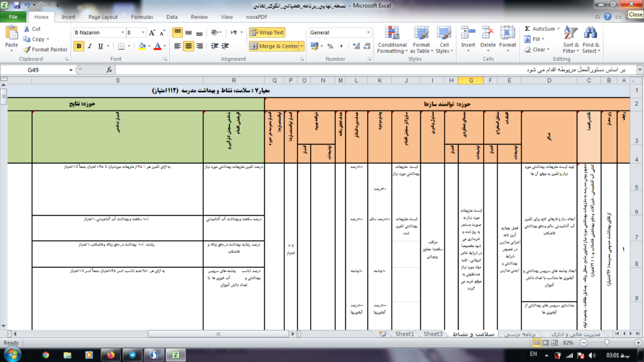Click the insert function fx icon
The width and height of the screenshot is (644, 362).
click(x=109, y=70)
